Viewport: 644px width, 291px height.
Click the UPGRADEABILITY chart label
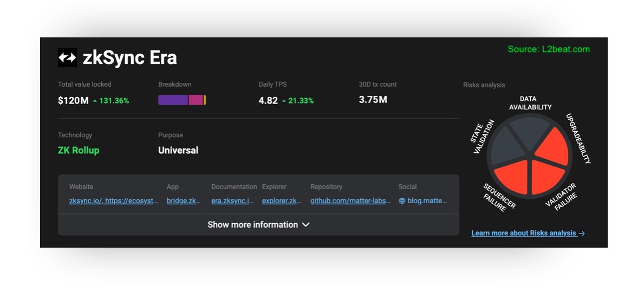(x=578, y=139)
